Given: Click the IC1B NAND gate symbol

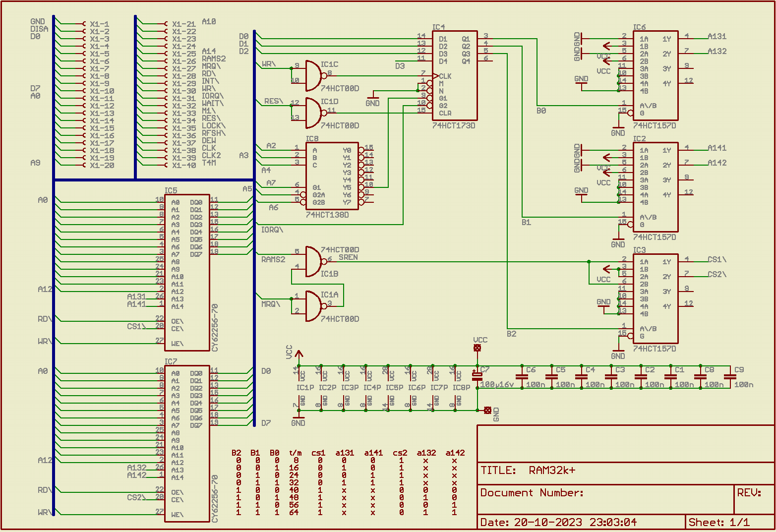Looking at the screenshot, I should point(314,261).
